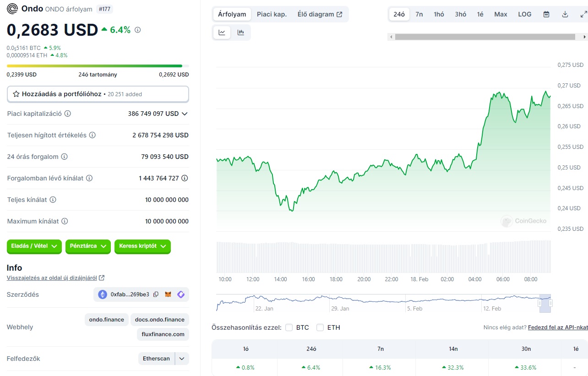
Task: Click the #177 rank badge
Action: pyautogui.click(x=105, y=9)
